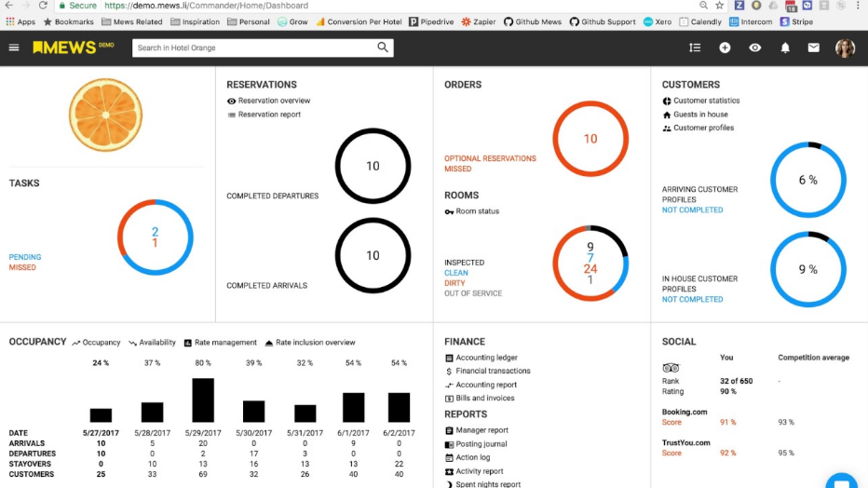This screenshot has height=488, width=868.
Task: Open Guests in house link
Action: (x=700, y=115)
